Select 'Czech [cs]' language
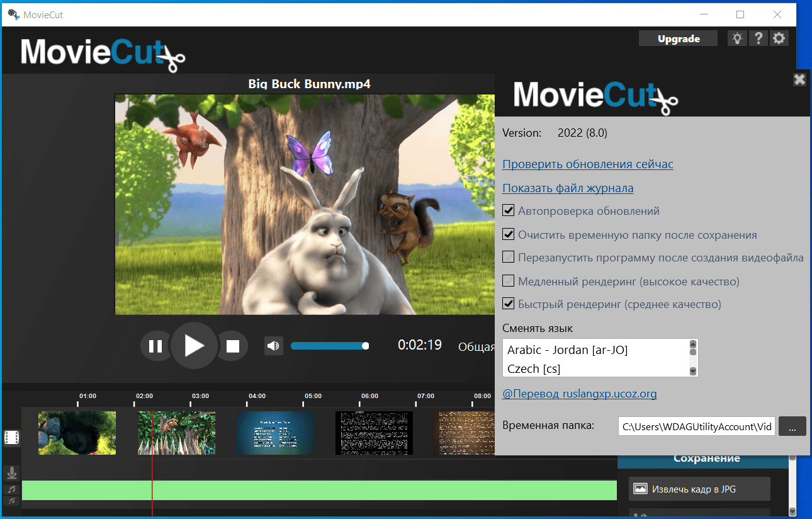The width and height of the screenshot is (812, 519). point(534,368)
